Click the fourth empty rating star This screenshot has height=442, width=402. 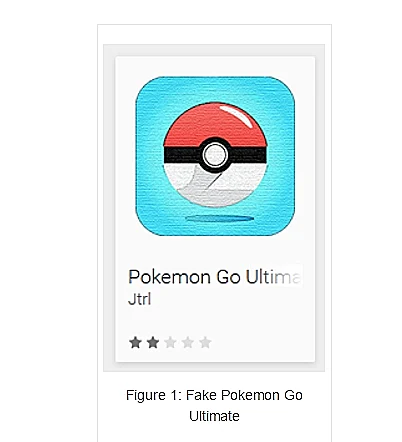coord(188,342)
